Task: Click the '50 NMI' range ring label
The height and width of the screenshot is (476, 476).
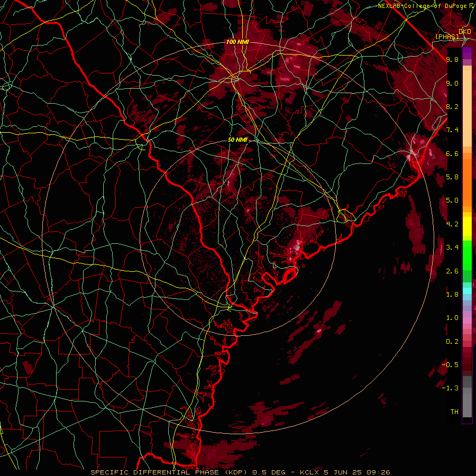Action: click(x=237, y=140)
